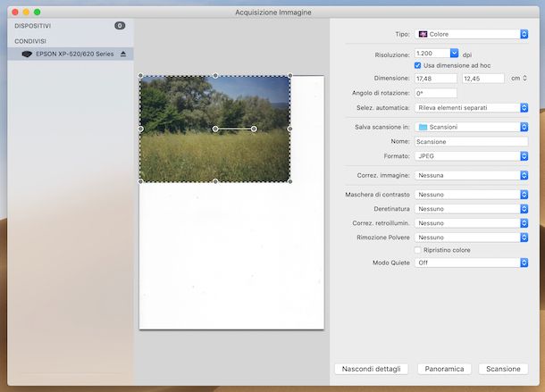Open the Correz. immagine dropdown
The width and height of the screenshot is (545, 392).
pos(472,175)
